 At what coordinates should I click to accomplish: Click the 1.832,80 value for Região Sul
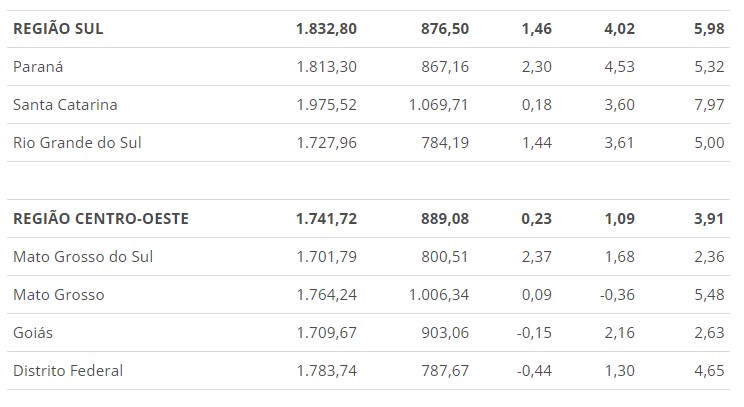pyautogui.click(x=326, y=29)
